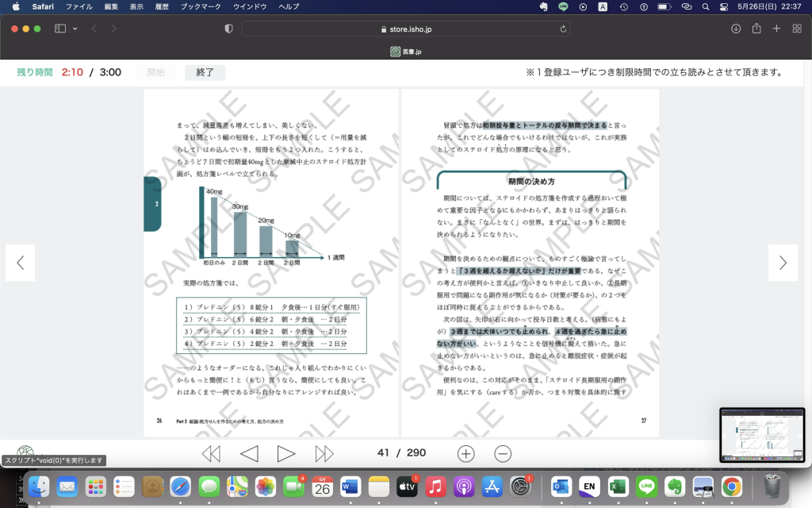Zoom in with the plus circle icon
This screenshot has height=508, width=812.
(466, 453)
